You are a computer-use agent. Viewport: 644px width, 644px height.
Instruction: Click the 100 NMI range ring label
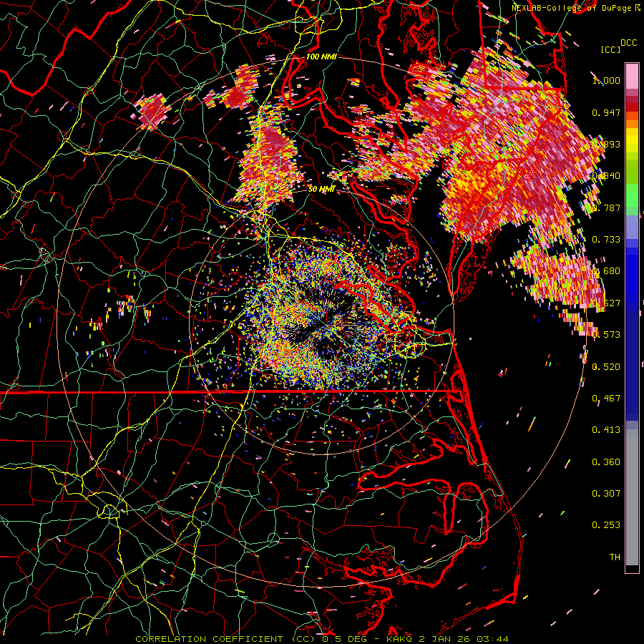tap(321, 57)
